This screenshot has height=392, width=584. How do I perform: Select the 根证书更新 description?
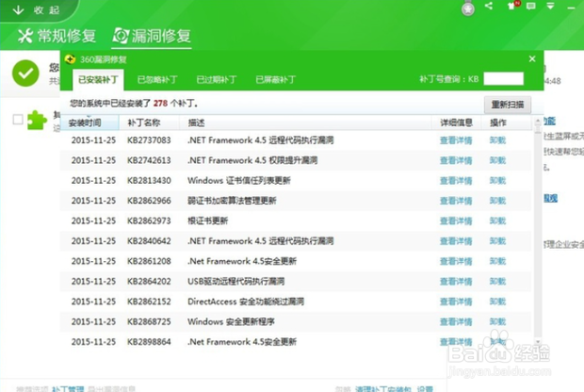[207, 220]
